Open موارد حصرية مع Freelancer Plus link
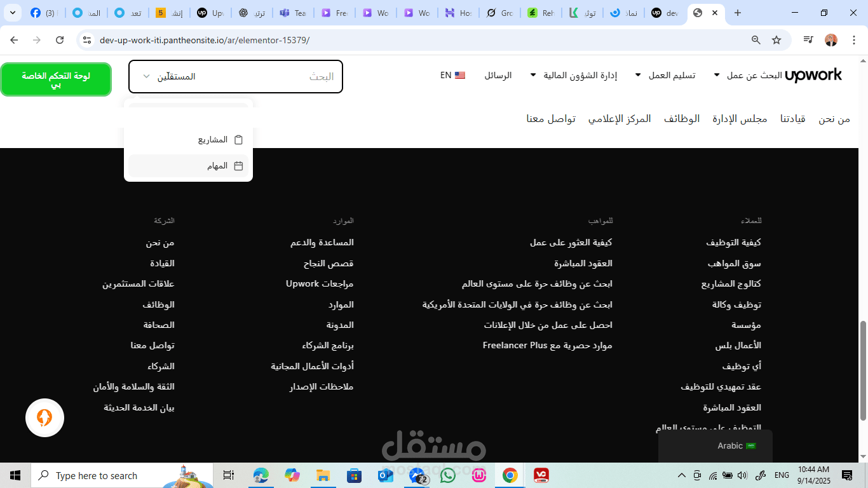The image size is (868, 488). click(547, 345)
